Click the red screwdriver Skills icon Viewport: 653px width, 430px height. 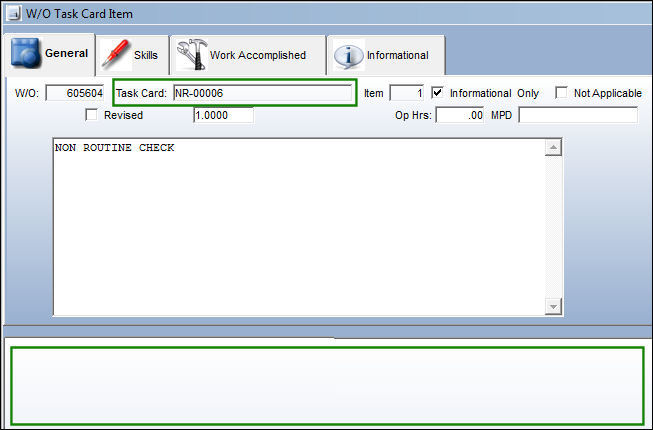tap(116, 55)
